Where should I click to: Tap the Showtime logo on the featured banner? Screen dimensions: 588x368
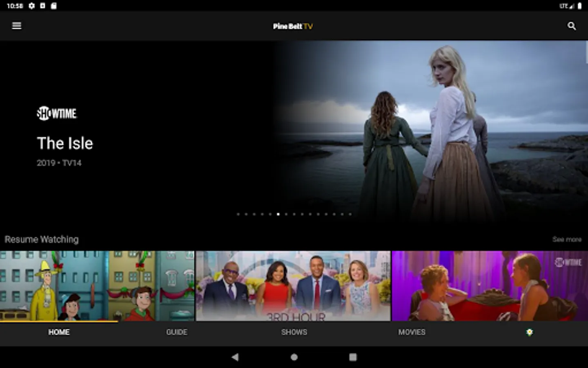[x=57, y=113]
